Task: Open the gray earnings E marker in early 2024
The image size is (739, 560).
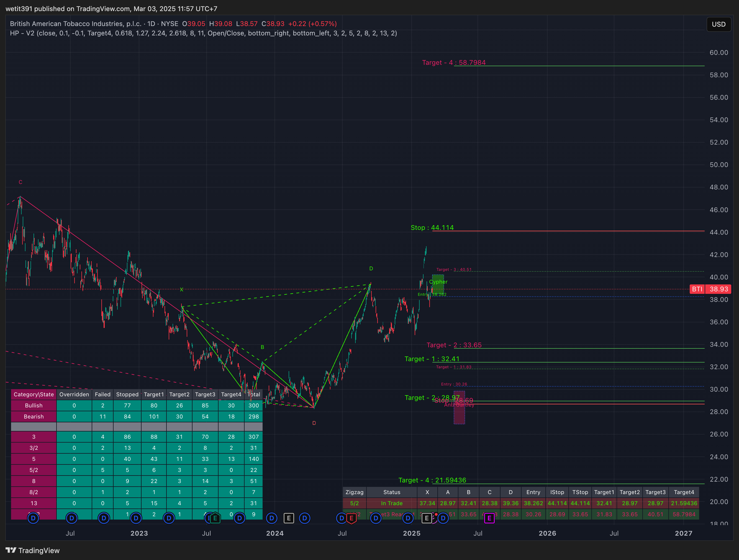Action: pyautogui.click(x=289, y=518)
